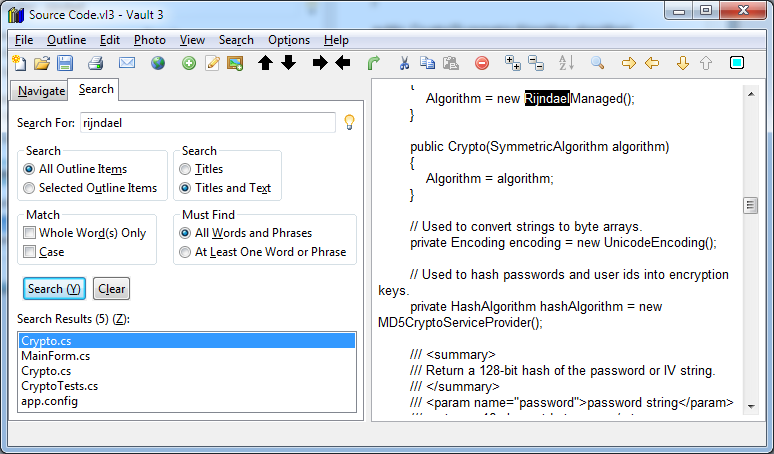Click the A-Z sort icon
Image resolution: width=774 pixels, height=454 pixels.
pos(566,63)
